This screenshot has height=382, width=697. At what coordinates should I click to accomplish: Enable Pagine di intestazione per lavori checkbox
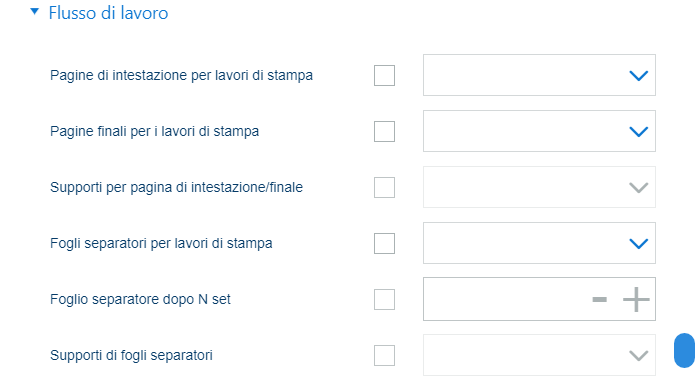(385, 75)
